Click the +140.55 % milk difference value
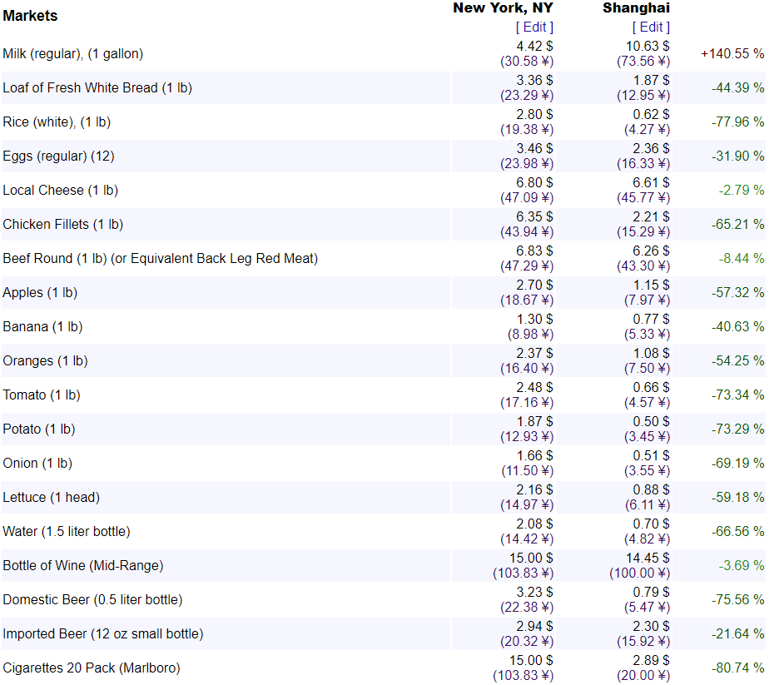 (x=732, y=54)
